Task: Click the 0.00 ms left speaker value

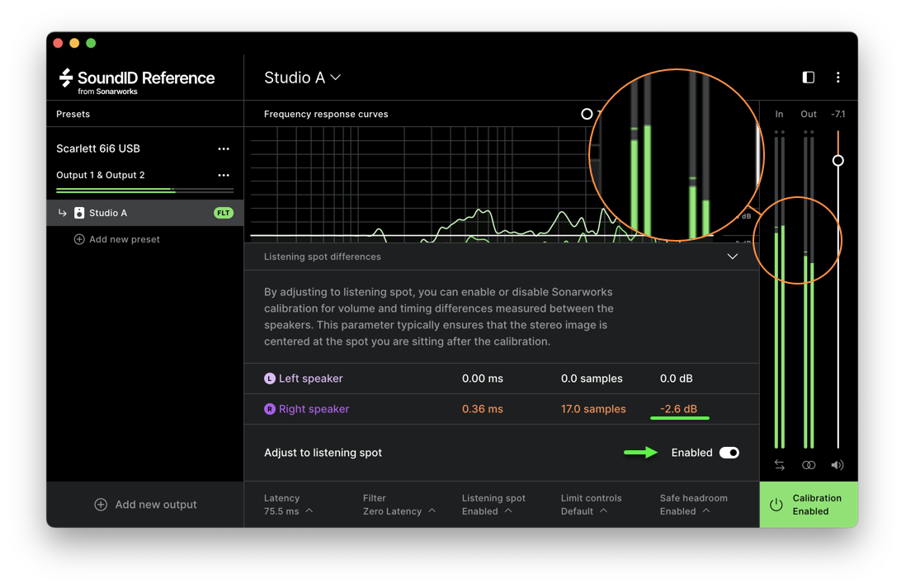Action: pos(483,379)
